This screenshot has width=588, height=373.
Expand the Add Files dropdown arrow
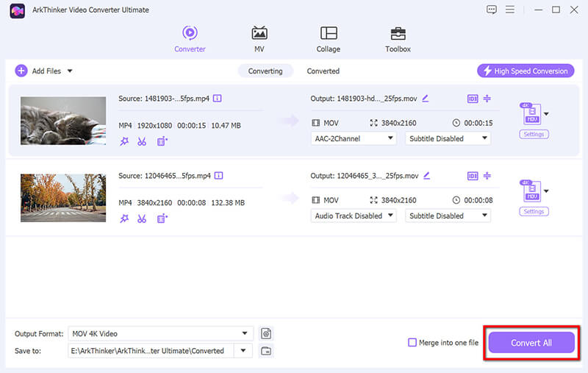click(x=70, y=71)
